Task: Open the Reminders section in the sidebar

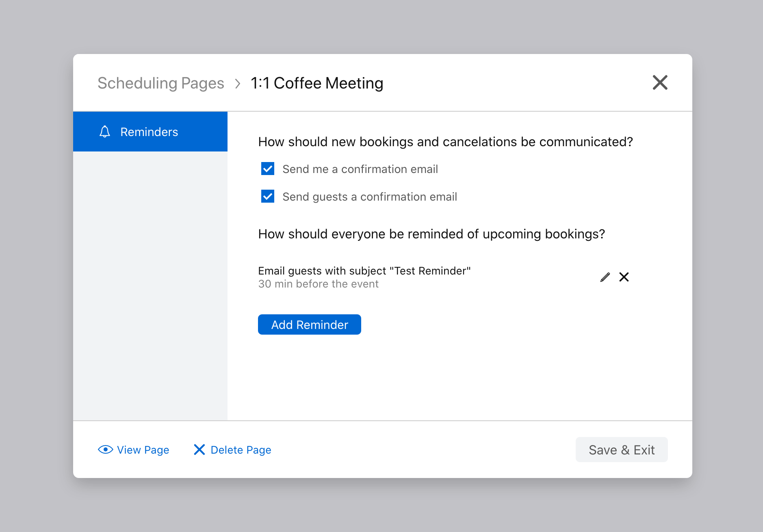Action: tap(149, 132)
